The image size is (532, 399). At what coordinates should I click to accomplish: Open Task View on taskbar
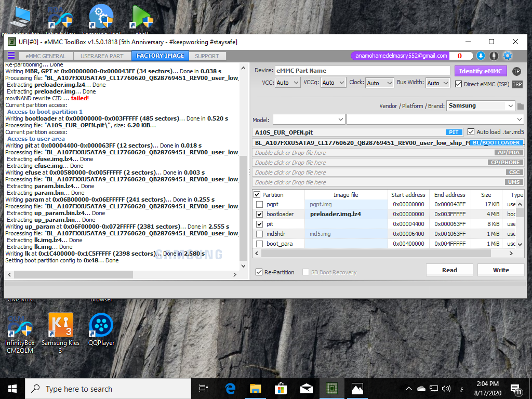(204, 389)
